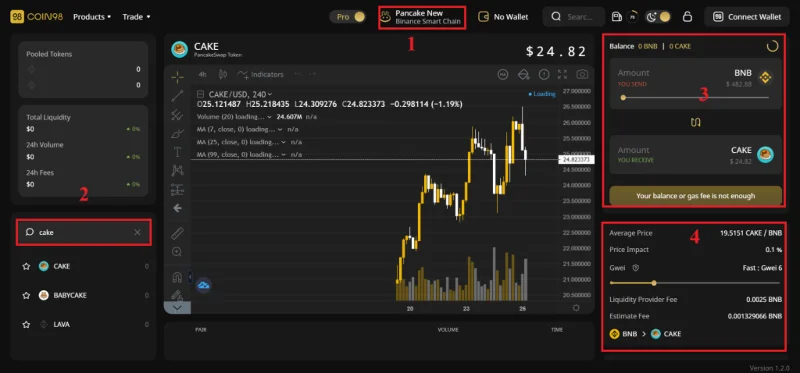Select the long position forecasting tool
This screenshot has width=800, height=373.
tap(177, 189)
